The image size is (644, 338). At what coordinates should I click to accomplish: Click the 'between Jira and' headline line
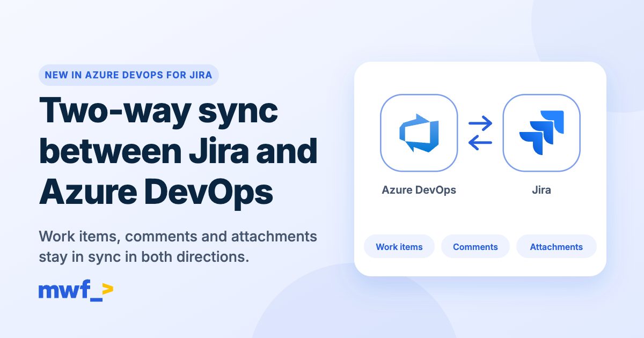point(179,151)
